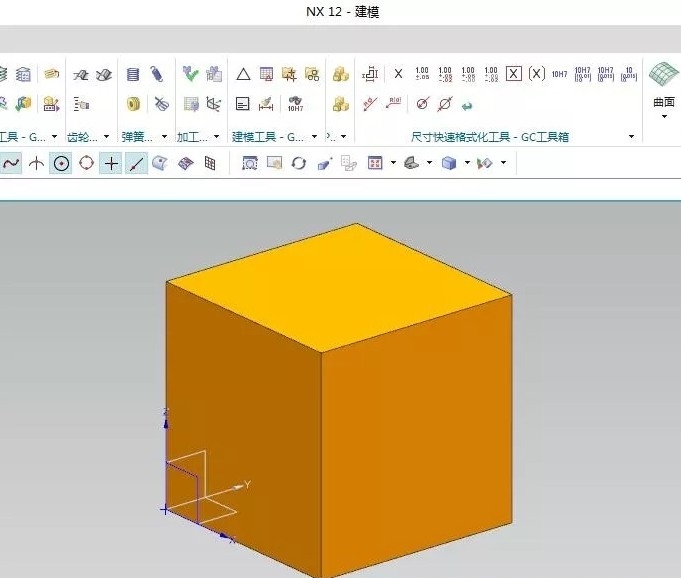The image size is (681, 578).
Task: Expand the 齿轮 group dropdown
Action: [x=106, y=137]
